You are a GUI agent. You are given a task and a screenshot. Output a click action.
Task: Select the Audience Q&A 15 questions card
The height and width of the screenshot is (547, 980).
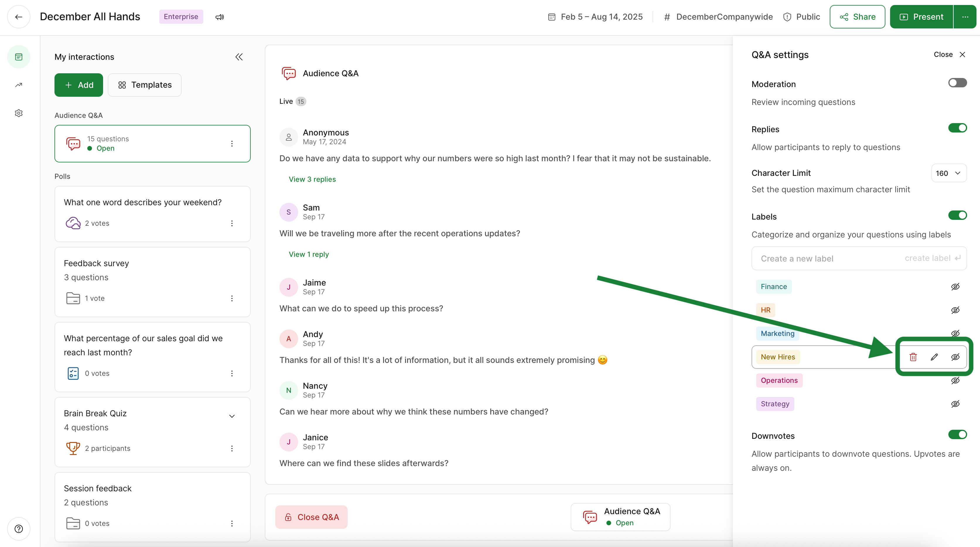(x=152, y=144)
